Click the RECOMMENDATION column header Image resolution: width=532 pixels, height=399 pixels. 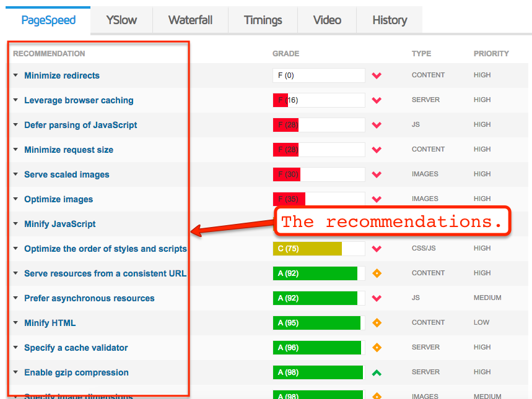(49, 54)
